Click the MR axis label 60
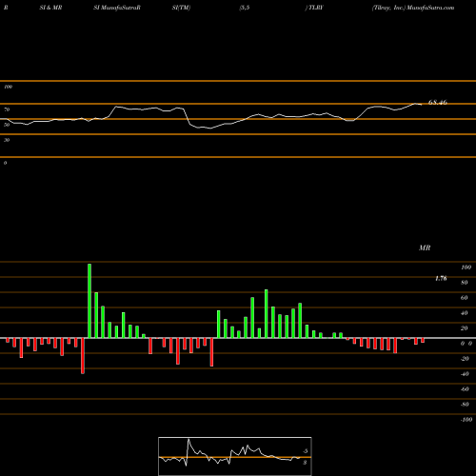 [465, 298]
